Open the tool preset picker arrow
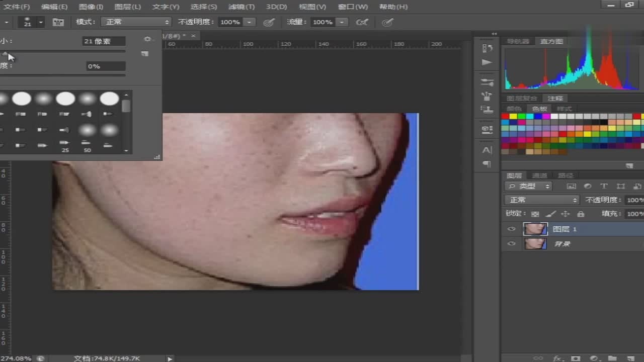The width and height of the screenshot is (644, 362). coord(7,22)
